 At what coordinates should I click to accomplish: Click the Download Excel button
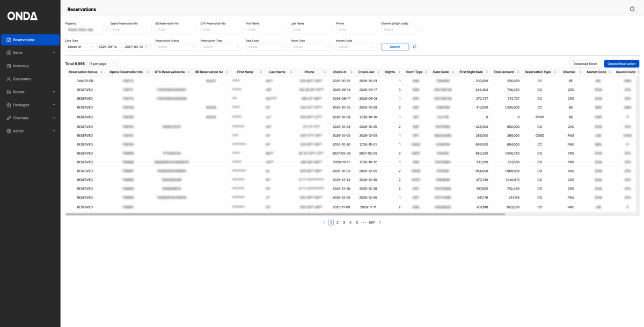point(585,64)
